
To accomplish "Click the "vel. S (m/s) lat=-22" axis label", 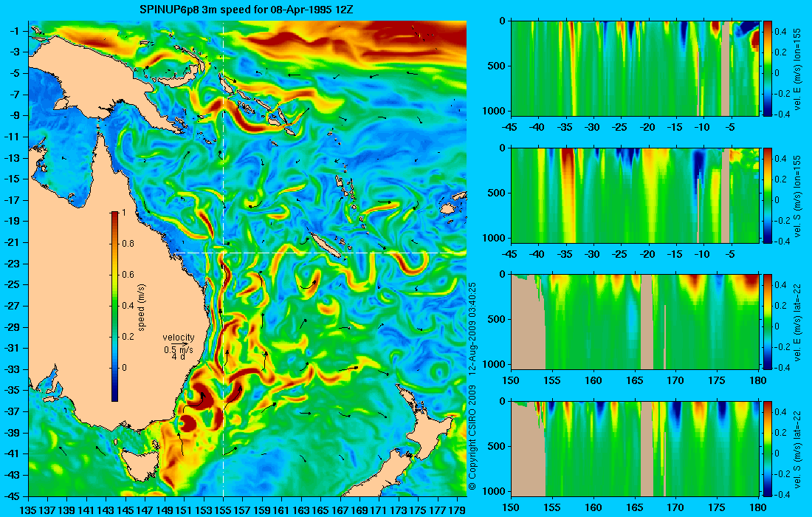I will 797,448.
